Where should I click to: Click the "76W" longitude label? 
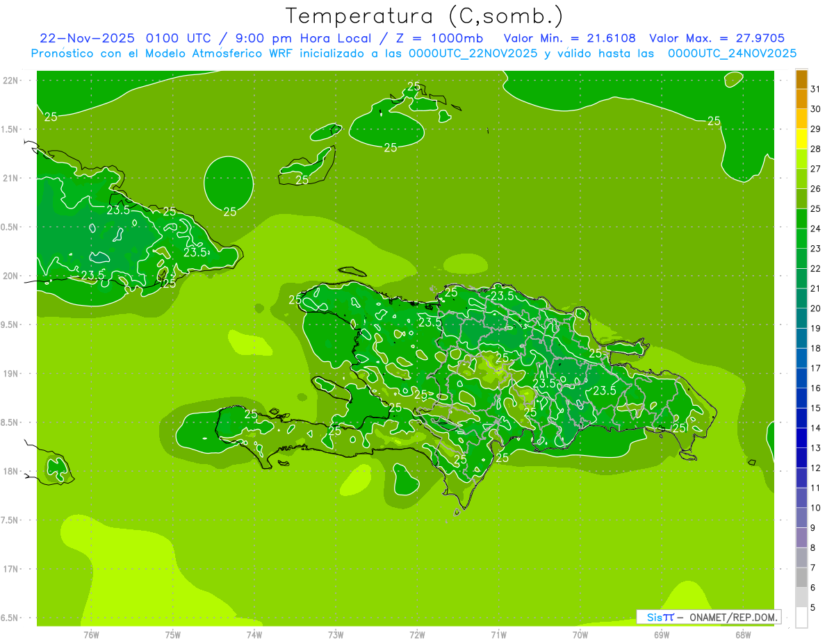[x=91, y=634]
